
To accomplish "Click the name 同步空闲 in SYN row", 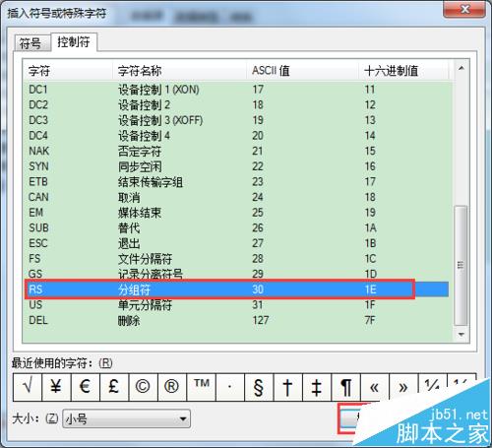I will (x=140, y=166).
